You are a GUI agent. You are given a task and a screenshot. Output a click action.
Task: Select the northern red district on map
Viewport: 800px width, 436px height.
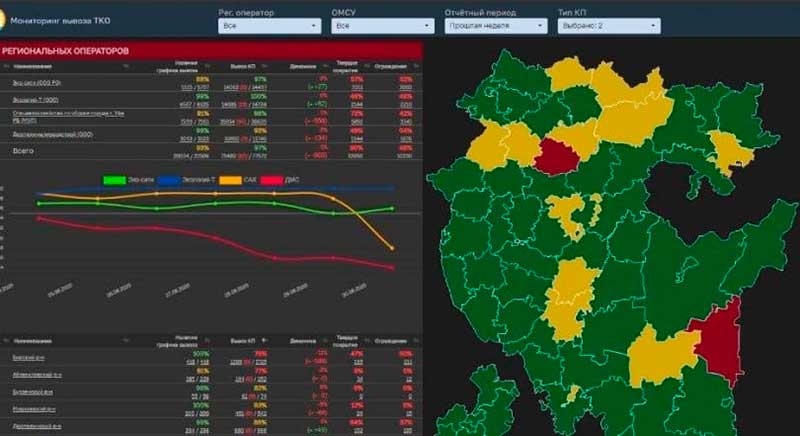[x=557, y=157]
